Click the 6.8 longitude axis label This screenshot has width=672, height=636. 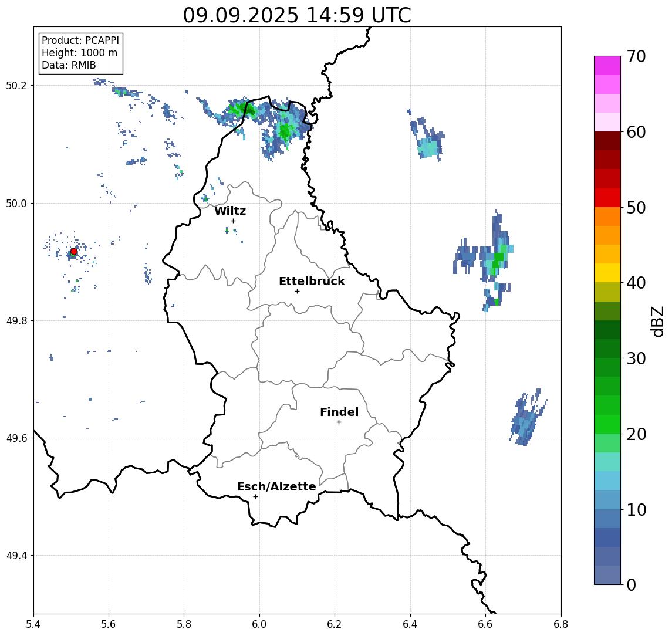(561, 624)
